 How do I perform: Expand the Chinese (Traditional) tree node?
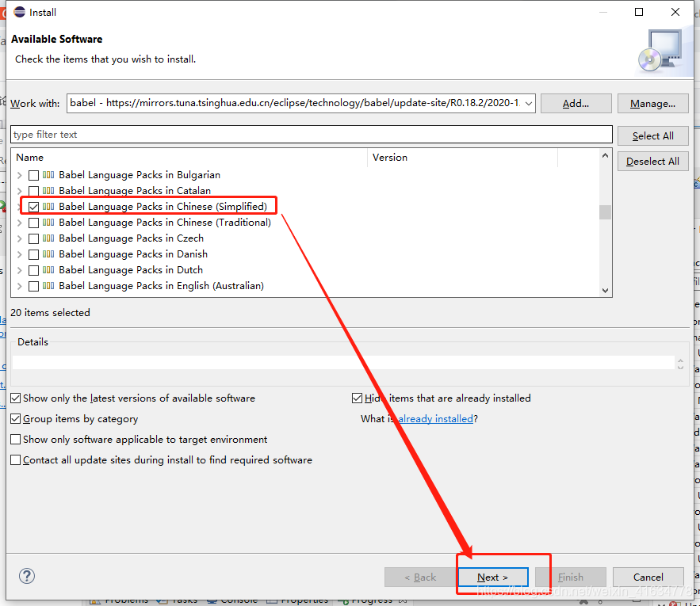(x=19, y=223)
